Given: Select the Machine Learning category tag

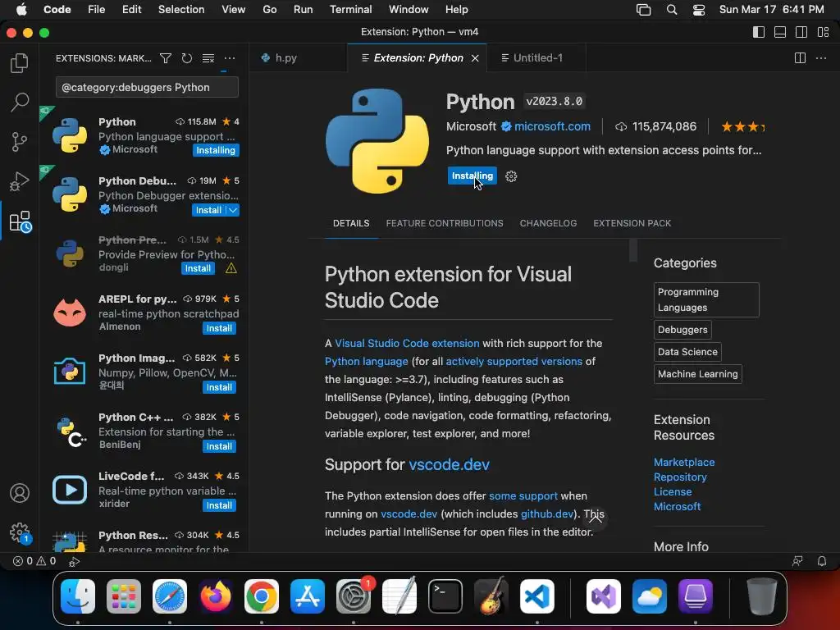Looking at the screenshot, I should click(697, 374).
